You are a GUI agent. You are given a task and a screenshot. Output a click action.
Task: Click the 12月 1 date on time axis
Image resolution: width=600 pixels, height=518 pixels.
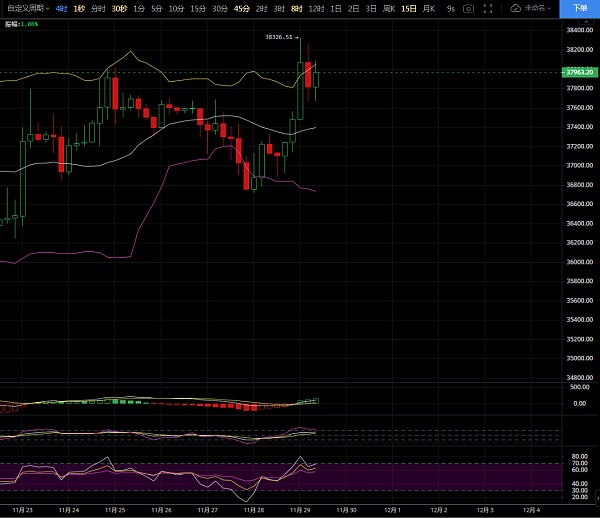tap(392, 509)
